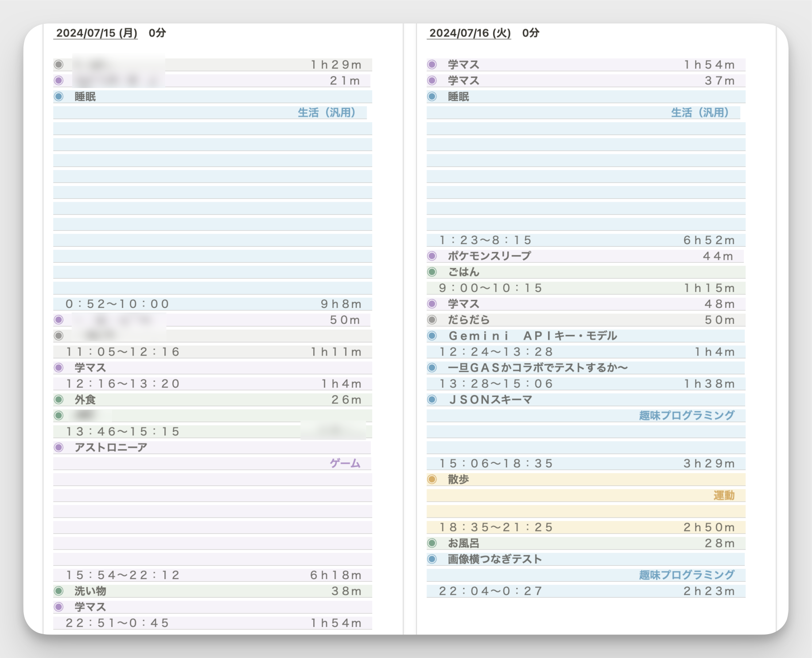This screenshot has height=658, width=812.
Task: Click the blue dot beside 睡眠 on 07/15 page
Action: coord(58,97)
